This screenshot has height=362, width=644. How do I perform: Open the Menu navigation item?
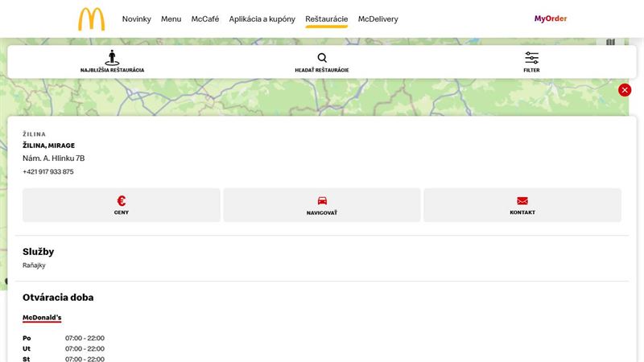pyautogui.click(x=171, y=19)
